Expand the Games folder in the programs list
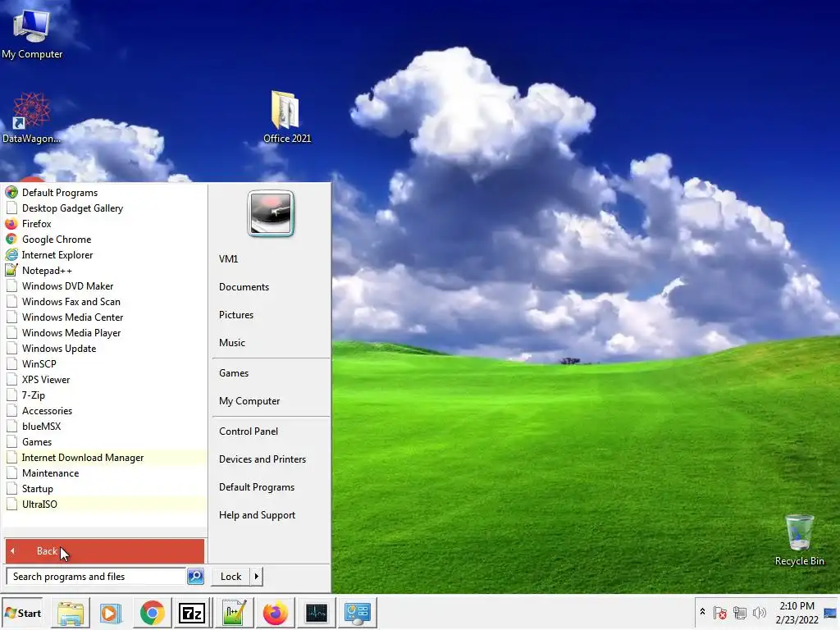Screen dimensions: 840x630 click(105, 441)
